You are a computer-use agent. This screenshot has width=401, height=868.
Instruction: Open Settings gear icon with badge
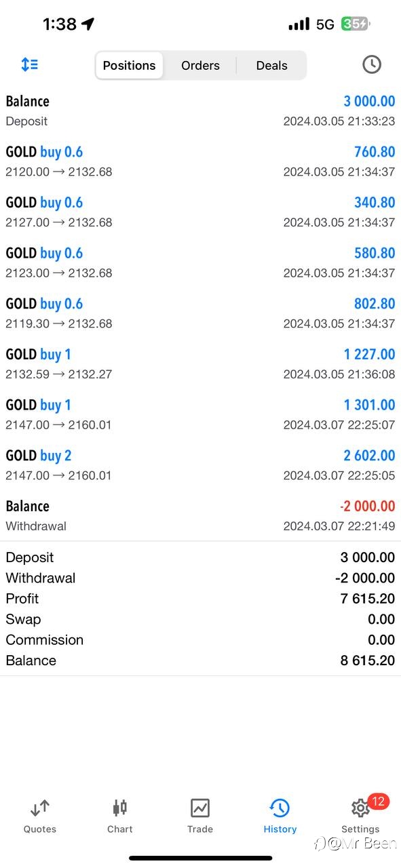pyautogui.click(x=360, y=808)
